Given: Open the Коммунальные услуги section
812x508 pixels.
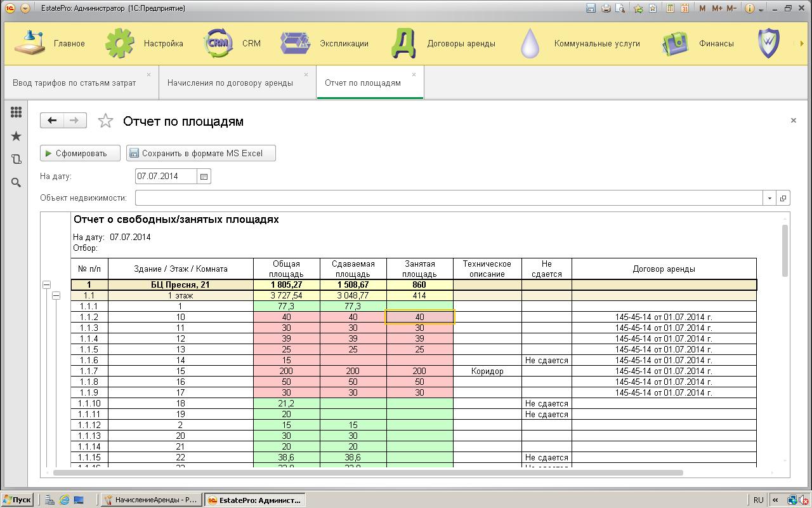Looking at the screenshot, I should coord(579,43).
